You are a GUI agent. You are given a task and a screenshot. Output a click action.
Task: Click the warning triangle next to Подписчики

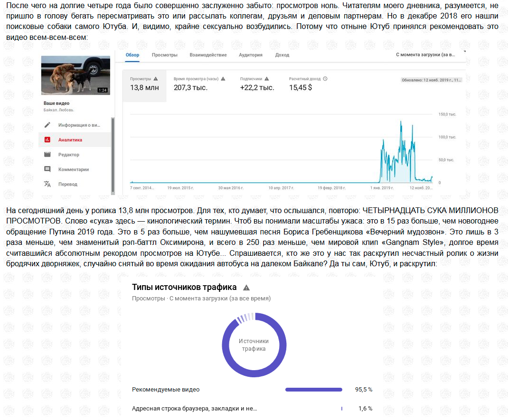click(x=267, y=79)
